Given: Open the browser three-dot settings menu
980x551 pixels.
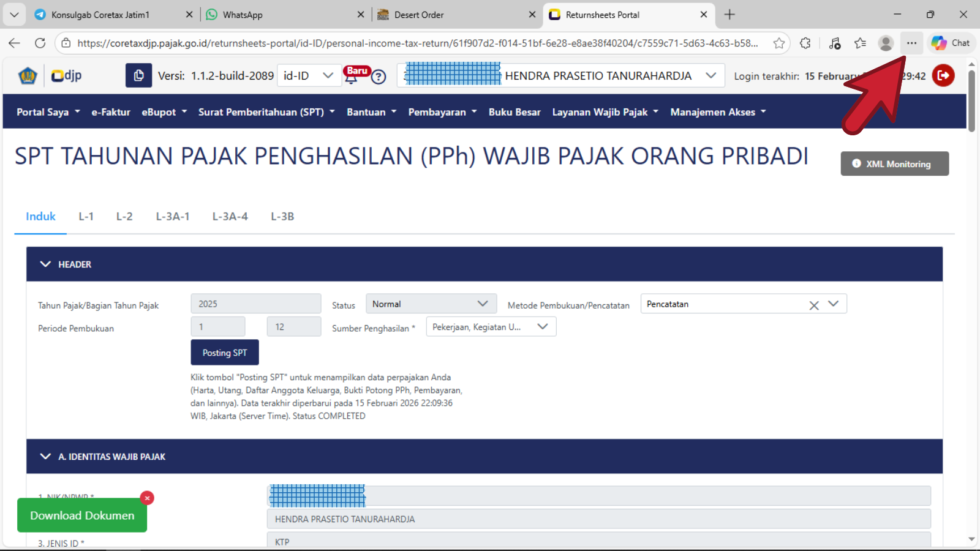Looking at the screenshot, I should pos(911,43).
